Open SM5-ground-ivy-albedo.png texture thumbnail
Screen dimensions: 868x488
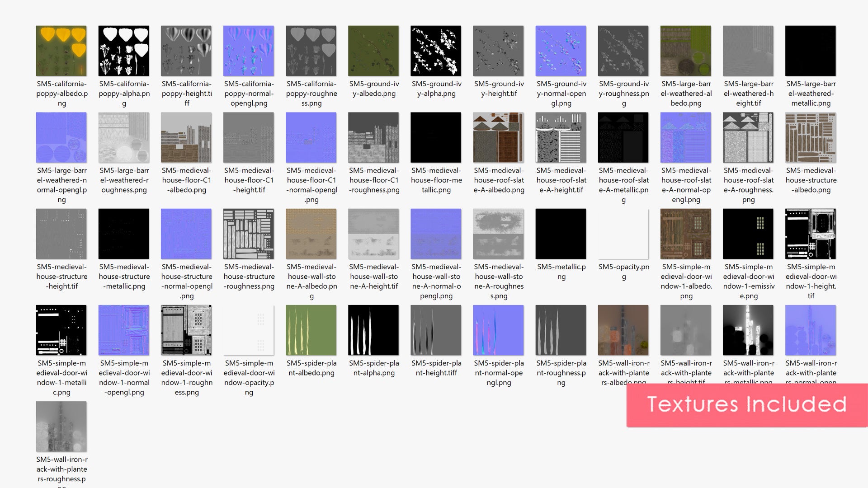(x=373, y=51)
